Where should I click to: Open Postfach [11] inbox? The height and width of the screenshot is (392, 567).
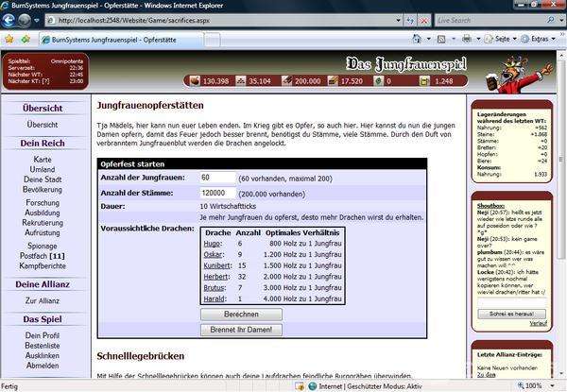(x=43, y=256)
